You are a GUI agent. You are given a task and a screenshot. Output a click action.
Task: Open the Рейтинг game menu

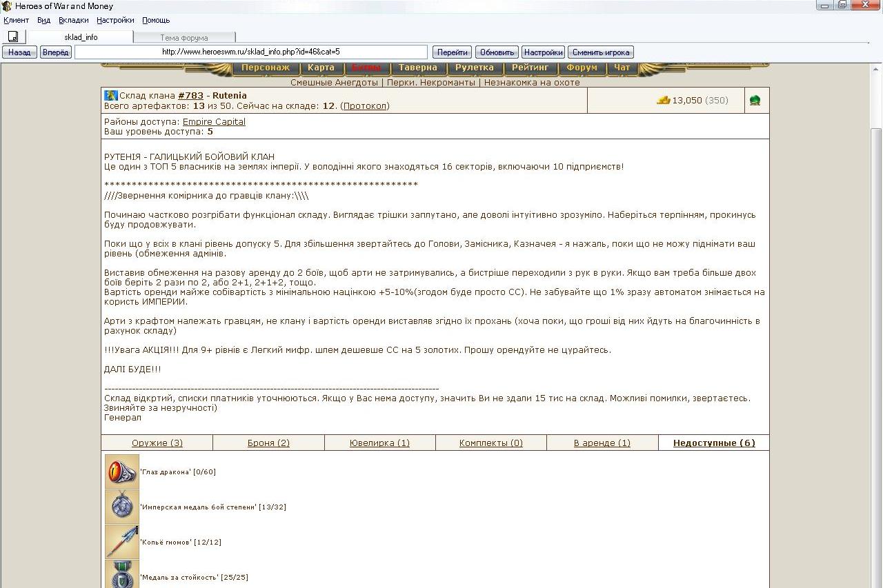530,68
